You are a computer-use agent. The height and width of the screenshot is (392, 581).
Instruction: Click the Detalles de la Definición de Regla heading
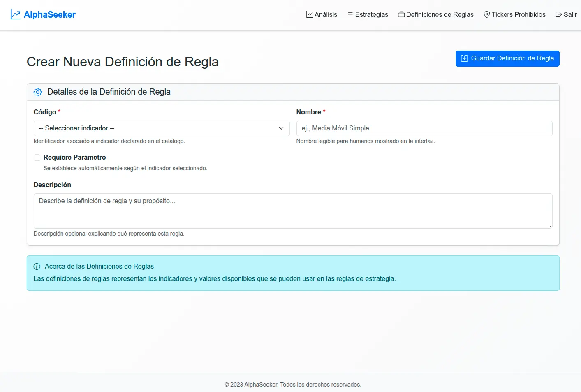(x=109, y=92)
